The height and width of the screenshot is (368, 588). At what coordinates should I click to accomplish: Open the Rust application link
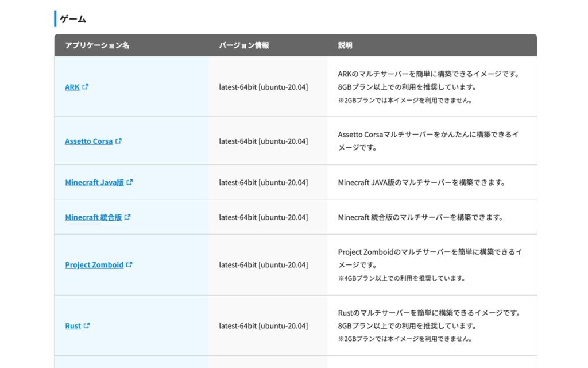73,326
